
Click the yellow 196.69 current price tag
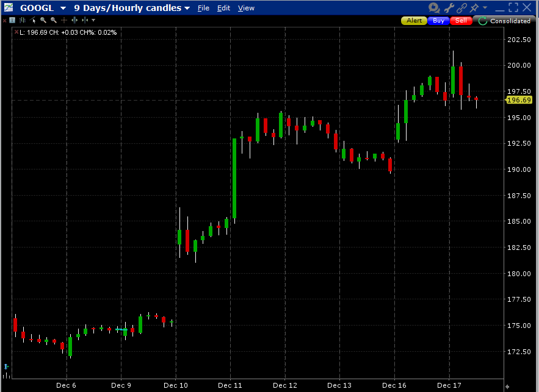519,100
